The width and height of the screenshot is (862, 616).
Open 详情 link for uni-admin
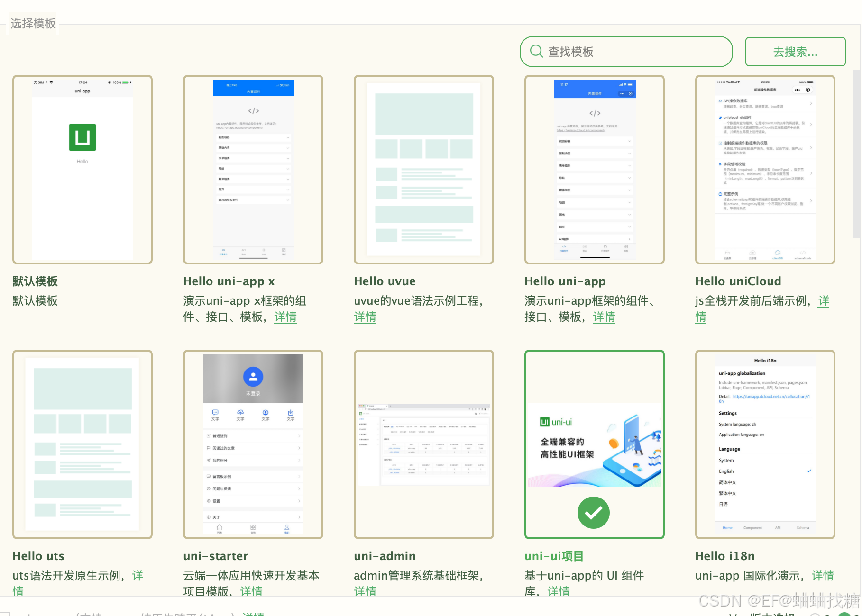click(x=365, y=591)
